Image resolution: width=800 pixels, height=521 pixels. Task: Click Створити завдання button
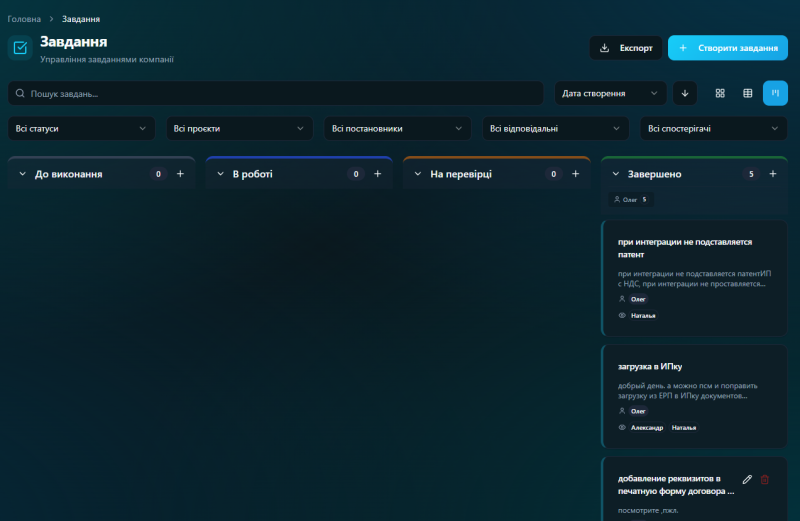coord(727,48)
